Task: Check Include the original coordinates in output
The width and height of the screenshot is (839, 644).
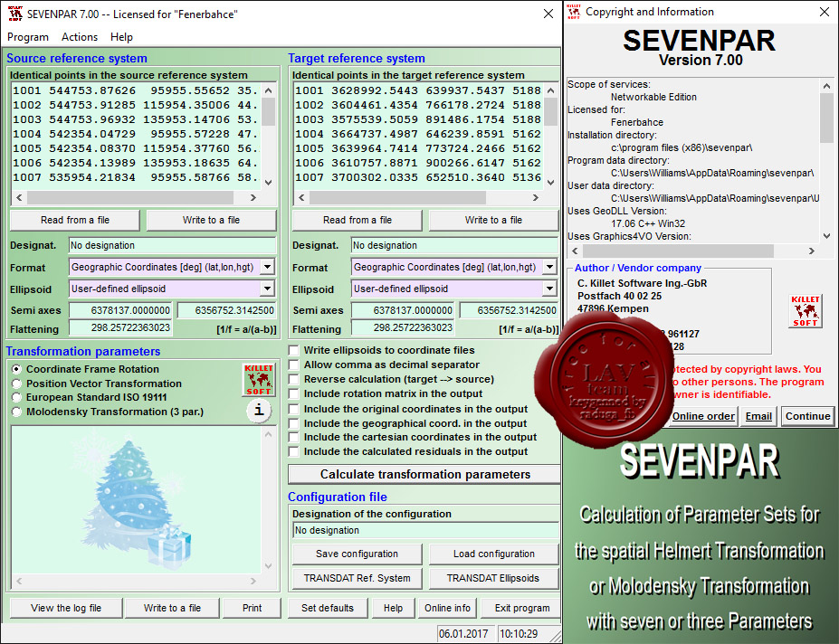Action: coord(294,409)
